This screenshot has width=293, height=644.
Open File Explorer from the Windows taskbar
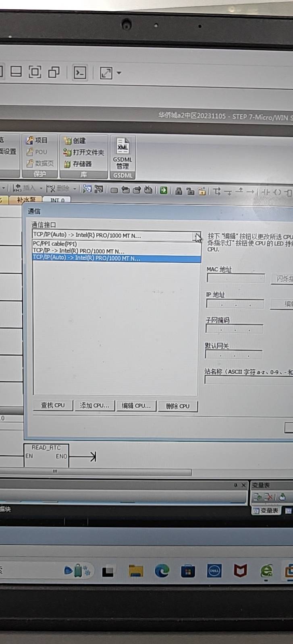point(136,570)
